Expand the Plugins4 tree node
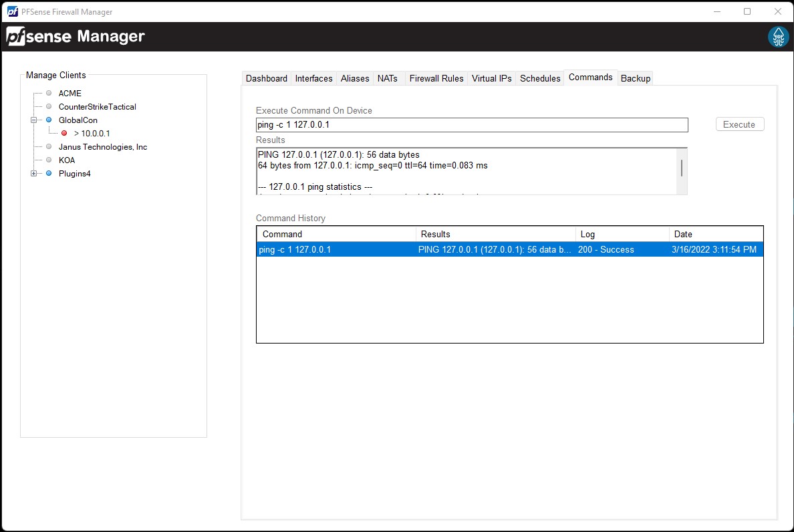Image resolution: width=794 pixels, height=532 pixels. pyautogui.click(x=33, y=173)
